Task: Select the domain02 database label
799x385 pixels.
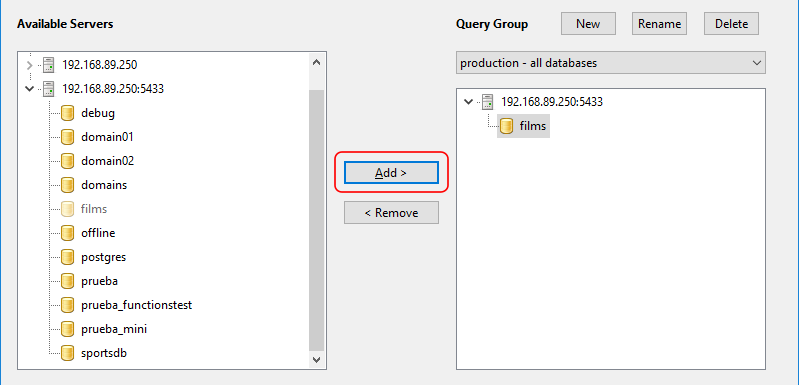Action: (x=108, y=161)
